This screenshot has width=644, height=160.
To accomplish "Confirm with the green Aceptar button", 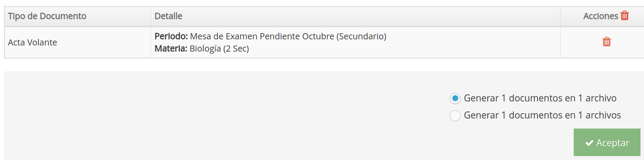I will pyautogui.click(x=607, y=143).
